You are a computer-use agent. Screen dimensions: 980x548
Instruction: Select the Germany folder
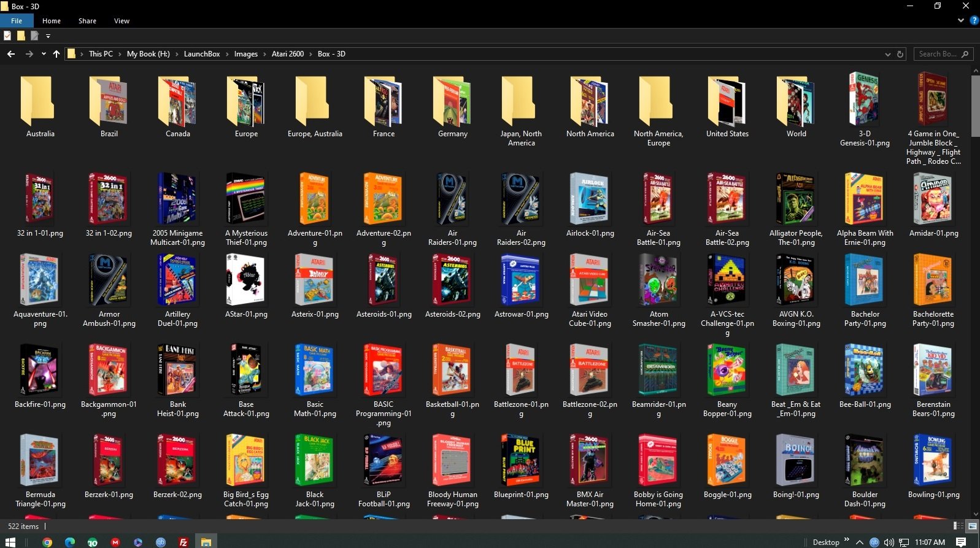tap(453, 106)
